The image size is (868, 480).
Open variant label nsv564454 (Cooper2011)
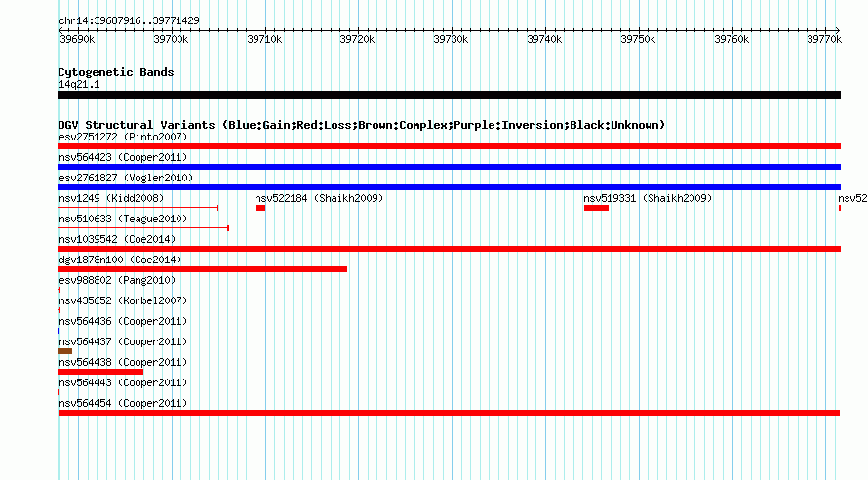point(123,403)
